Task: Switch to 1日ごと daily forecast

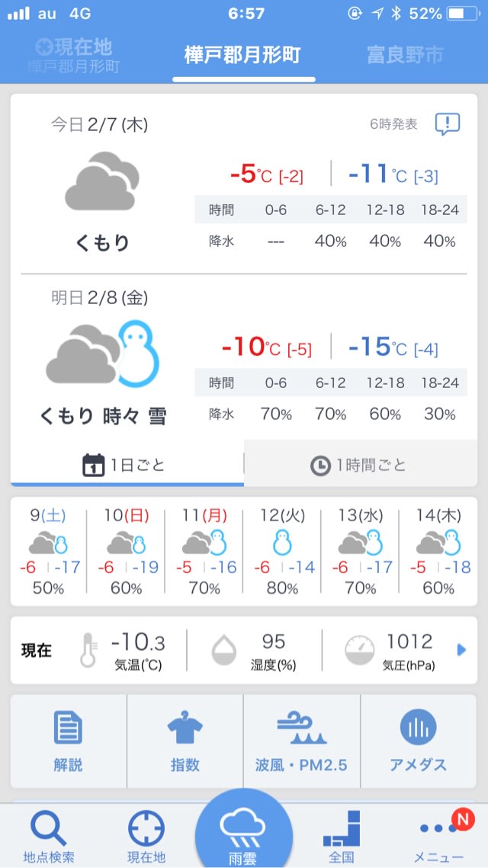Action: point(127,464)
